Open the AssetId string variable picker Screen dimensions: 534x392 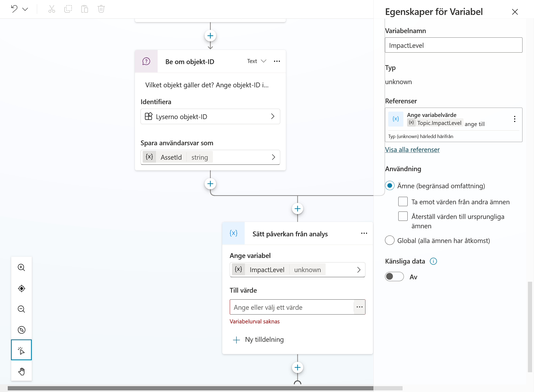(210, 157)
